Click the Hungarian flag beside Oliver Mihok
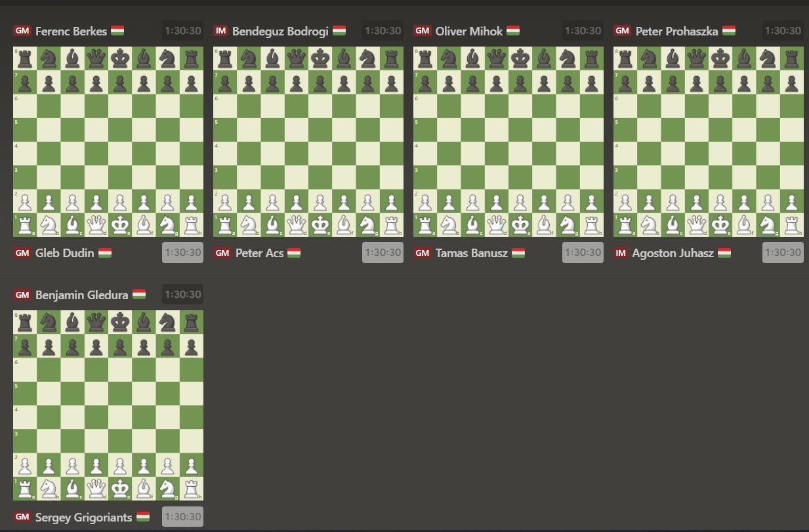Image resolution: width=809 pixels, height=532 pixels. point(513,31)
